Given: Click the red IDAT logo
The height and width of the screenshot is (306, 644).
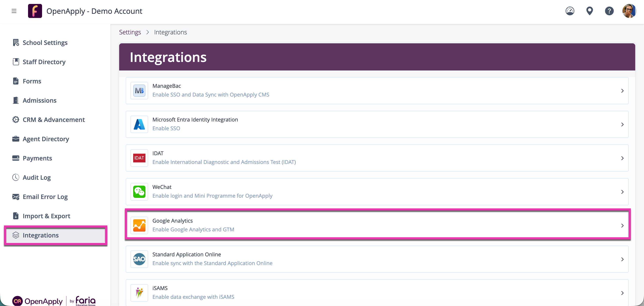Looking at the screenshot, I should coord(139,158).
